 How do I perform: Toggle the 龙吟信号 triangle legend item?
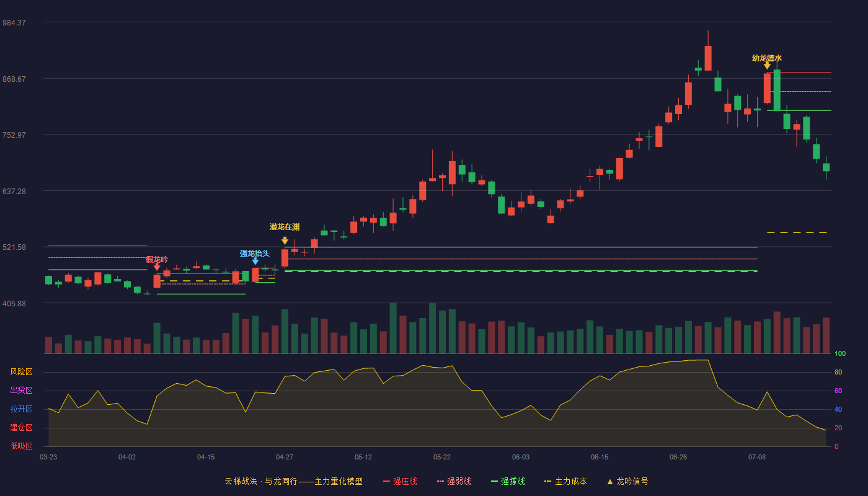tap(627, 481)
